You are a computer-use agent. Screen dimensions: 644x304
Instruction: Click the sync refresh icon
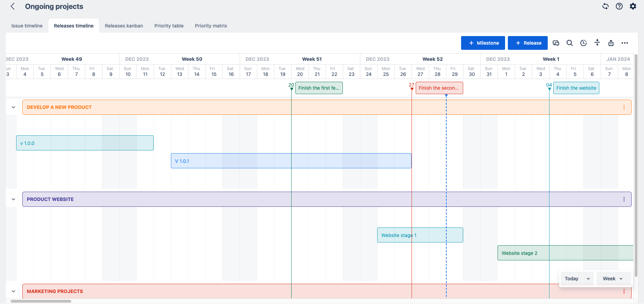pyautogui.click(x=605, y=6)
